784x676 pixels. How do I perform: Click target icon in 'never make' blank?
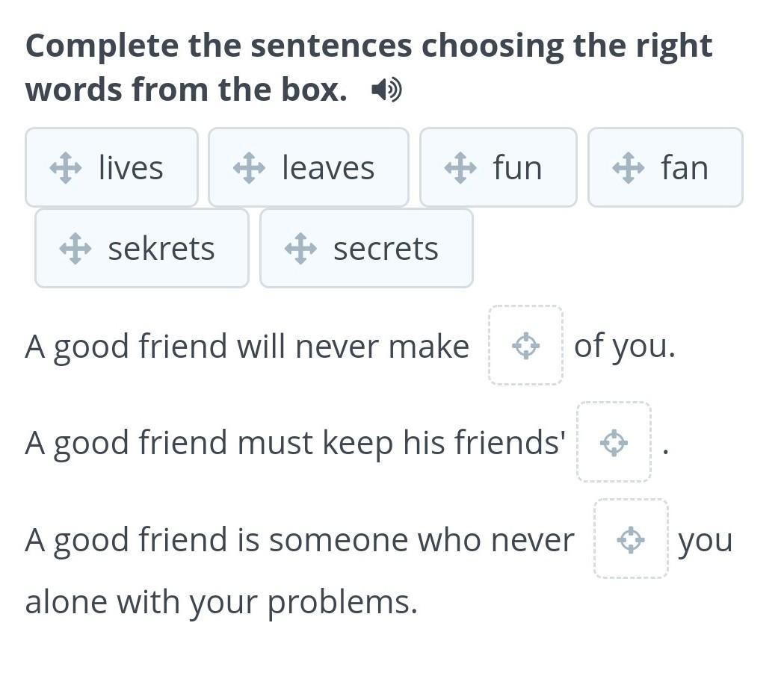coord(525,346)
